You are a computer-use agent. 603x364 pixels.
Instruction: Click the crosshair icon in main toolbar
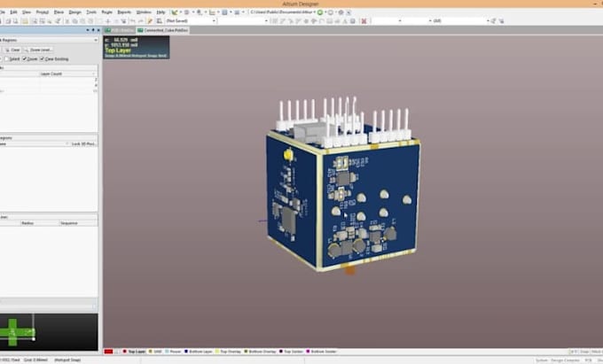(108, 20)
